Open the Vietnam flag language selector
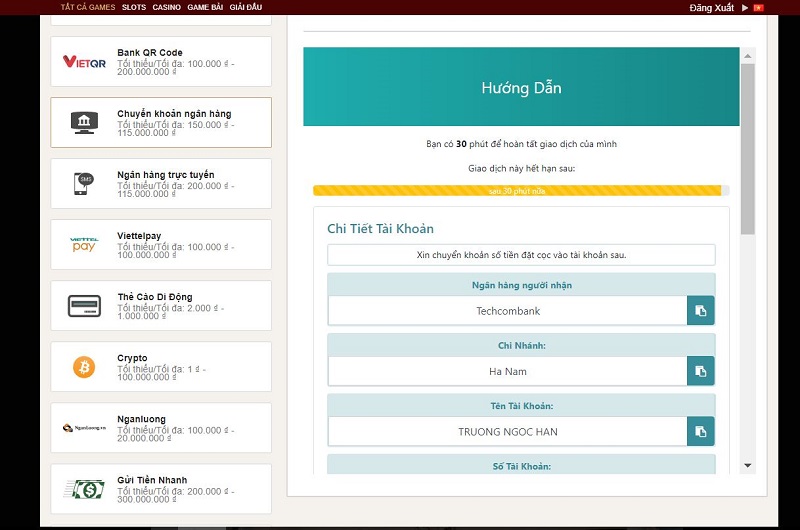This screenshot has width=800, height=530. (759, 7)
